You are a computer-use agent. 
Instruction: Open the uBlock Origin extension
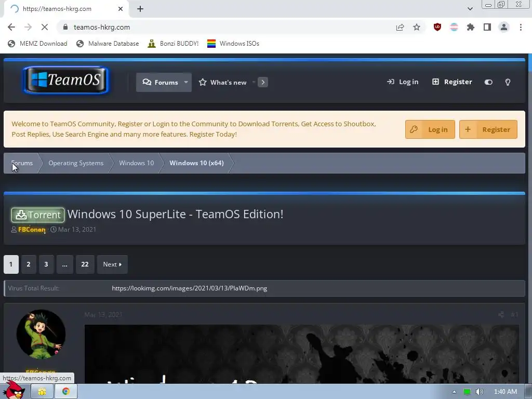[437, 27]
